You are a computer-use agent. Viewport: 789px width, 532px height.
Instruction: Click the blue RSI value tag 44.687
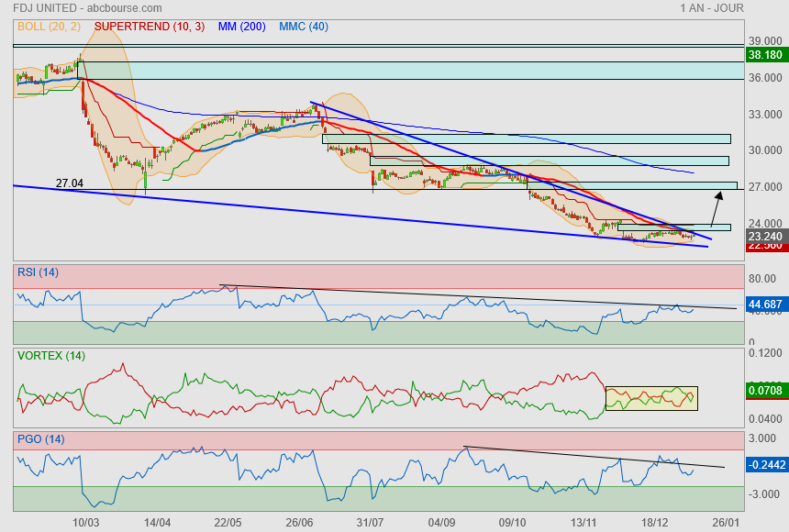pyautogui.click(x=765, y=305)
